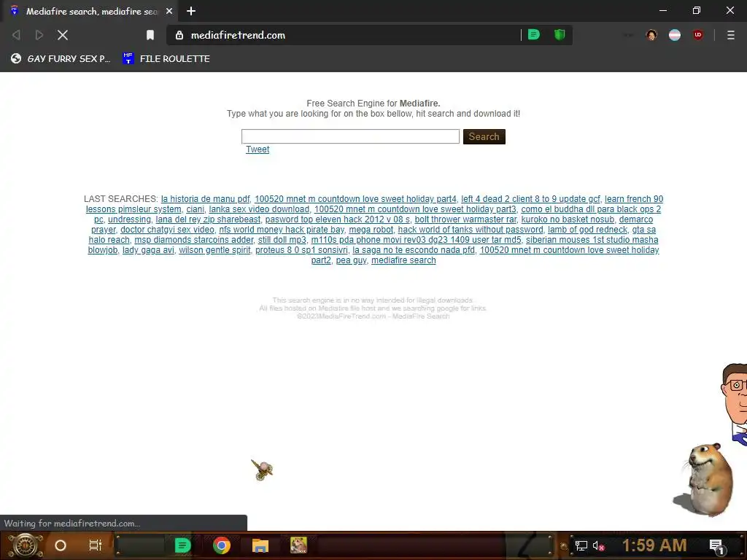
Task: Open 'nfs world money hack pirate bay'
Action: tap(282, 230)
